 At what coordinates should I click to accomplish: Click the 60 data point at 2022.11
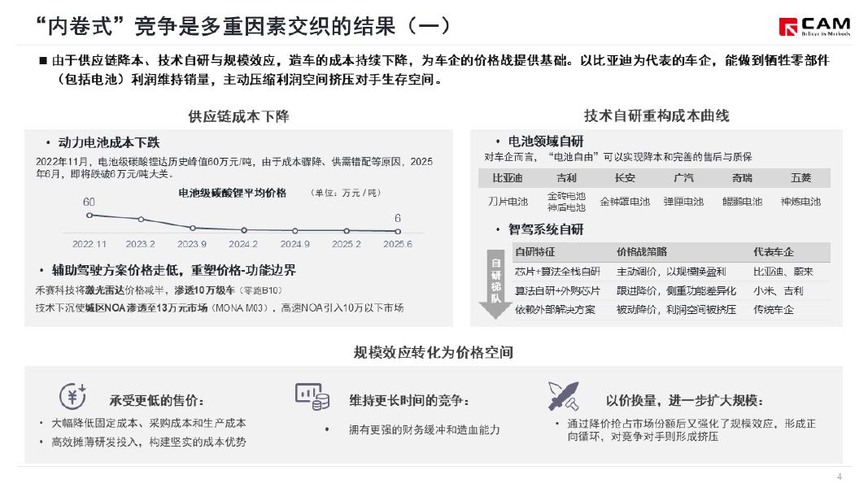[x=89, y=216]
